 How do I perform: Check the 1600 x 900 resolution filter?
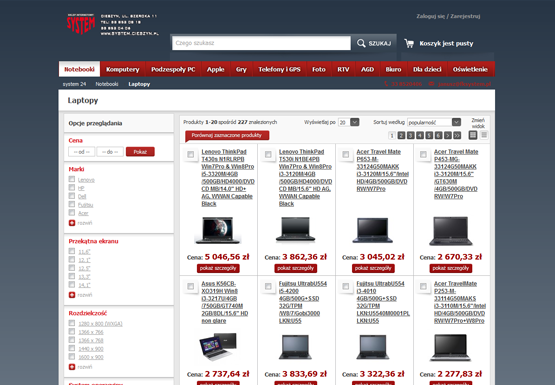click(72, 356)
